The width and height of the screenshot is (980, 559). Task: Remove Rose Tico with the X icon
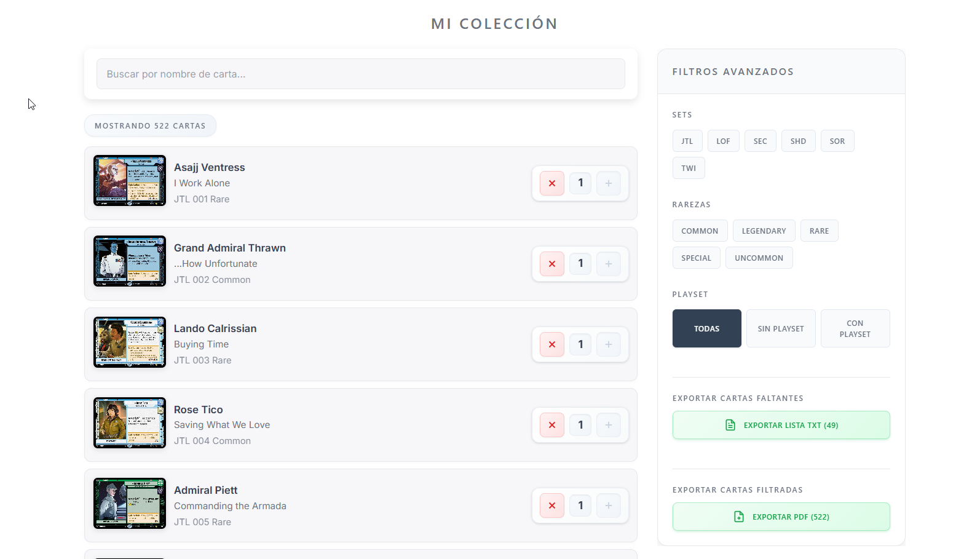[551, 425]
